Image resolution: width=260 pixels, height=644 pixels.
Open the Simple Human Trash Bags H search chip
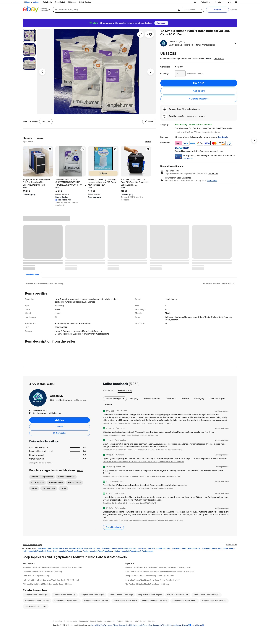(37, 595)
